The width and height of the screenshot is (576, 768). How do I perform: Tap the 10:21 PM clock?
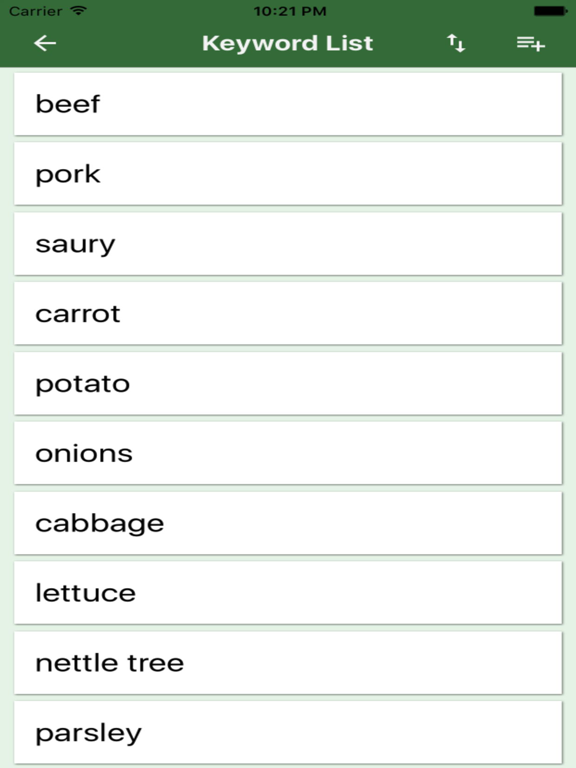(290, 11)
